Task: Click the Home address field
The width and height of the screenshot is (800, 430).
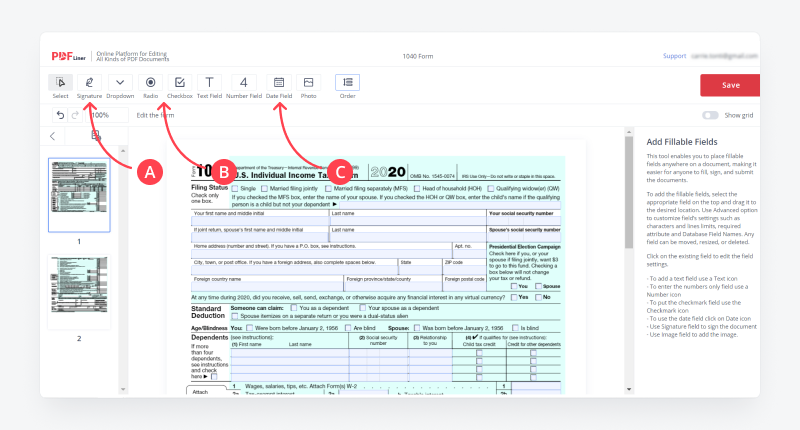Action: click(321, 254)
